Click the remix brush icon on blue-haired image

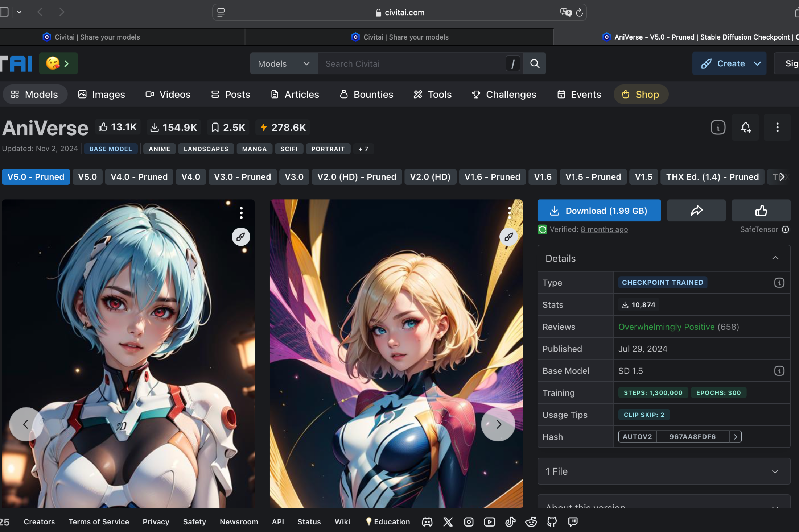coord(241,237)
